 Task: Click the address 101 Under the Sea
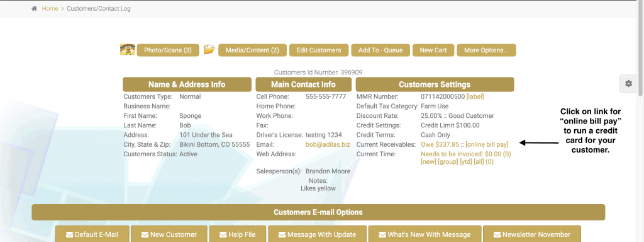[206, 135]
